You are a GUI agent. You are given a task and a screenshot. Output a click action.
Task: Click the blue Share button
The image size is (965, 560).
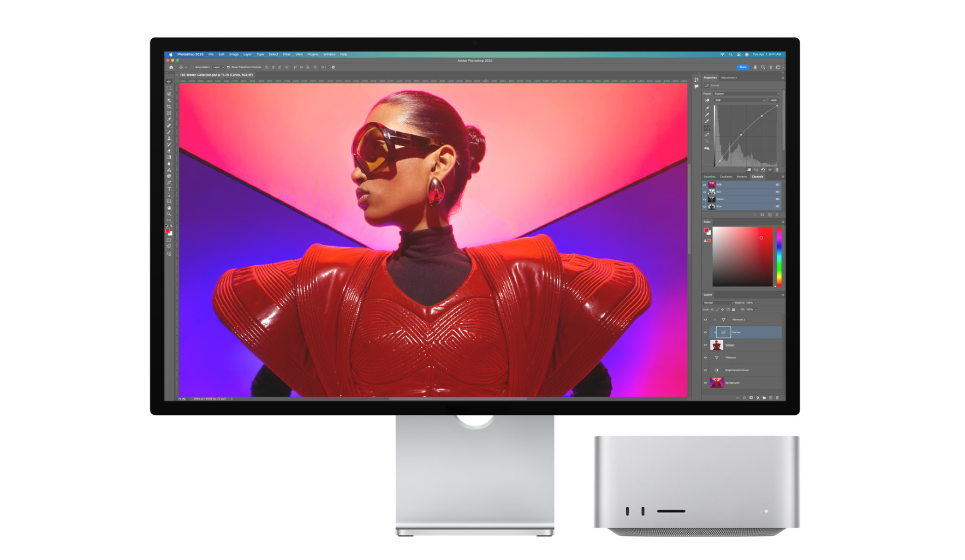tap(742, 67)
